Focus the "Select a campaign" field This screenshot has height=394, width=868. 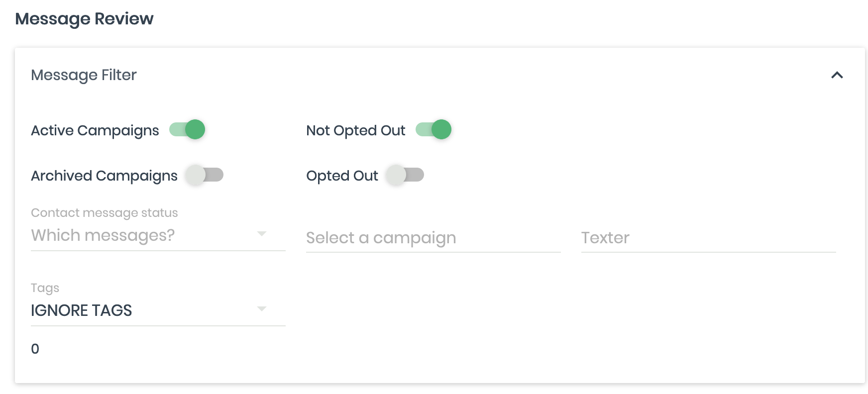(x=433, y=238)
